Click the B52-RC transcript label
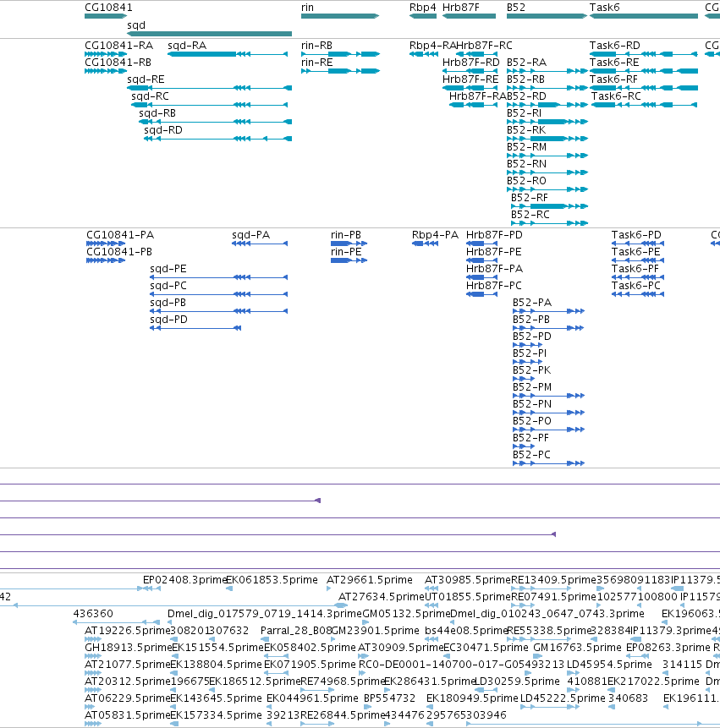This screenshot has height=728, width=720. pyautogui.click(x=530, y=214)
